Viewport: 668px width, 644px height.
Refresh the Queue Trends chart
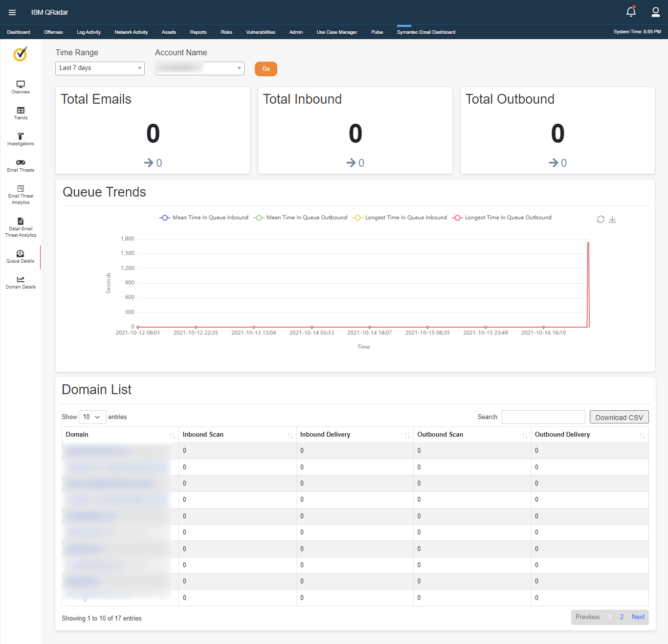pyautogui.click(x=601, y=220)
